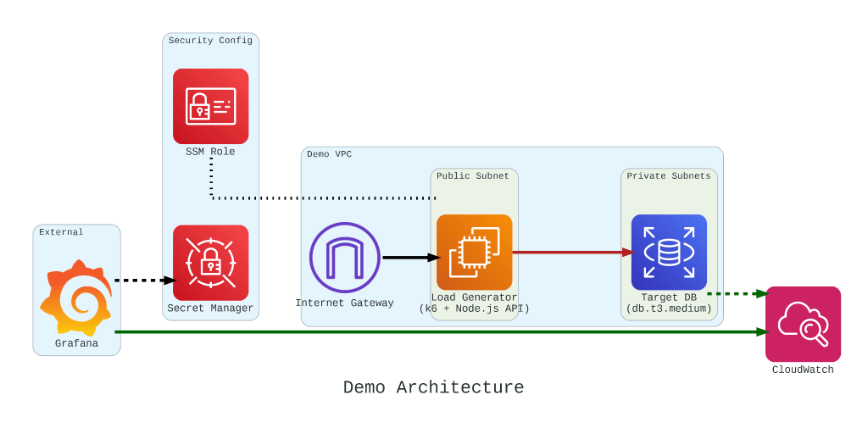Click the Grafana logo icon
This screenshot has height=428, width=868.
coord(75,297)
